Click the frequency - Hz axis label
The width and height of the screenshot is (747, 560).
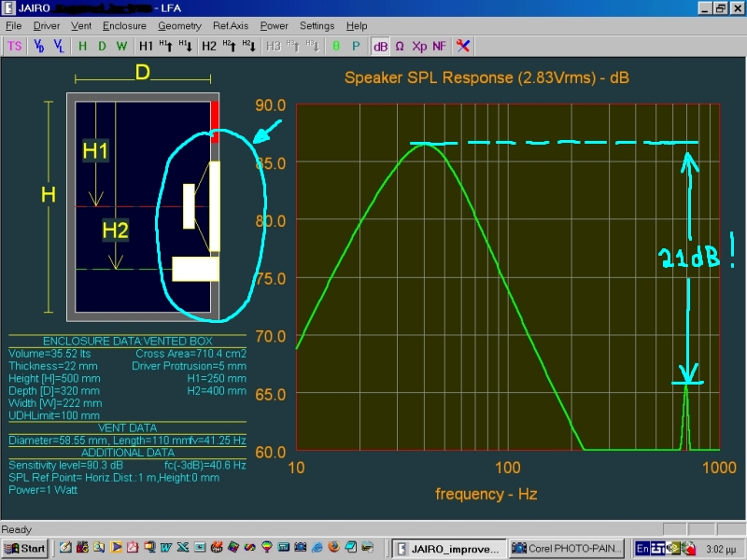tap(486, 494)
